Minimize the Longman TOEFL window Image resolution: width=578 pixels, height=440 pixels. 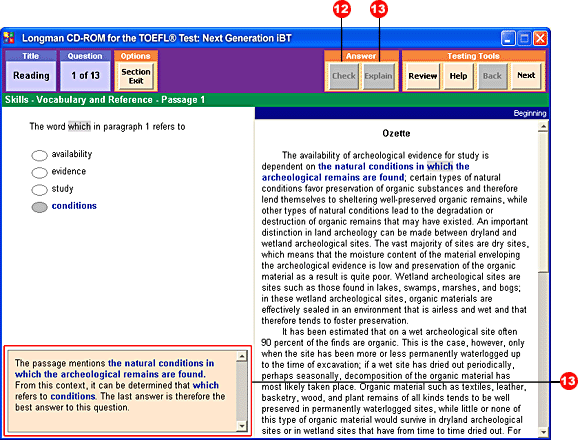[x=508, y=38]
